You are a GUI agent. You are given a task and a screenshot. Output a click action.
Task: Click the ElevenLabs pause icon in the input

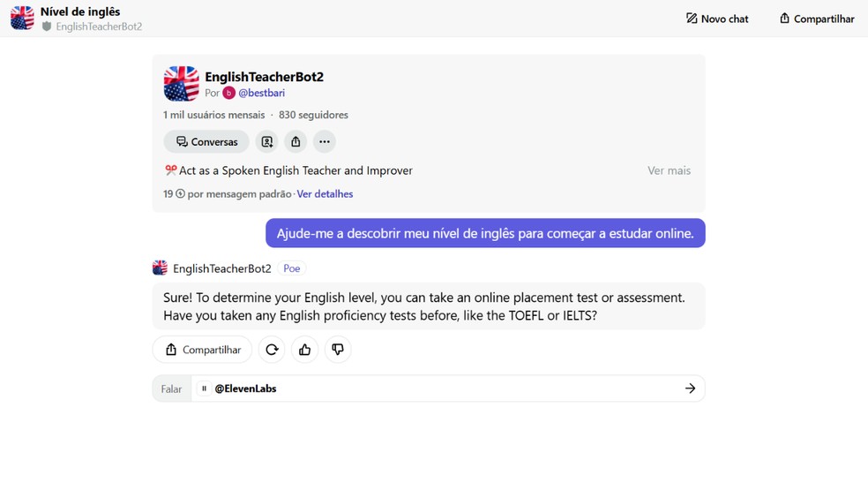point(204,389)
